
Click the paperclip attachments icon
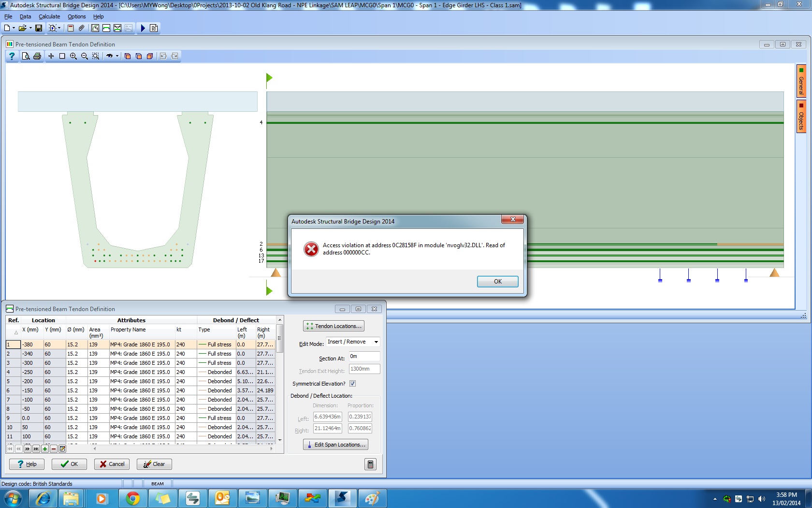(81, 28)
